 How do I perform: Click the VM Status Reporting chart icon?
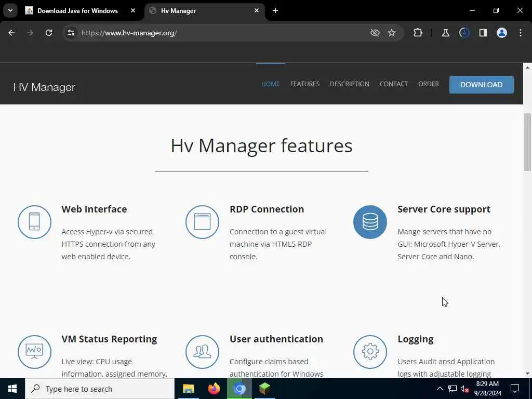point(34,352)
